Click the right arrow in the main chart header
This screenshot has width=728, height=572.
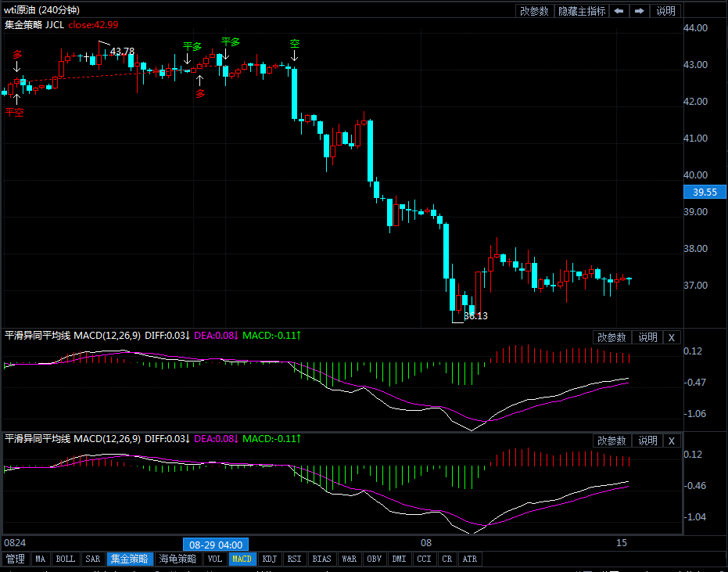640,11
